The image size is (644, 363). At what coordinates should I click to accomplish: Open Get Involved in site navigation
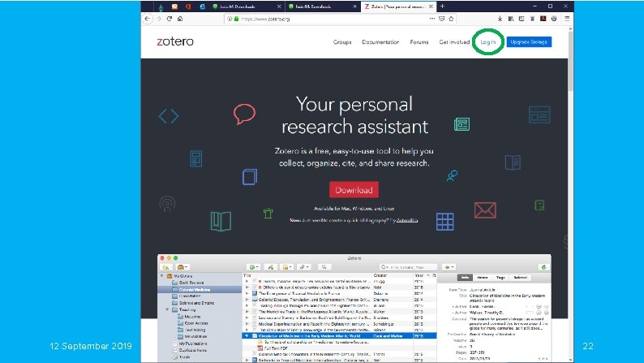click(454, 42)
